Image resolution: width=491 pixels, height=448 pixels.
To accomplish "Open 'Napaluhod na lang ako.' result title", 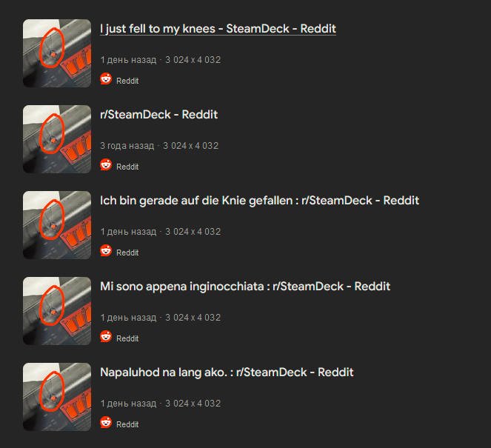I will pos(227,372).
